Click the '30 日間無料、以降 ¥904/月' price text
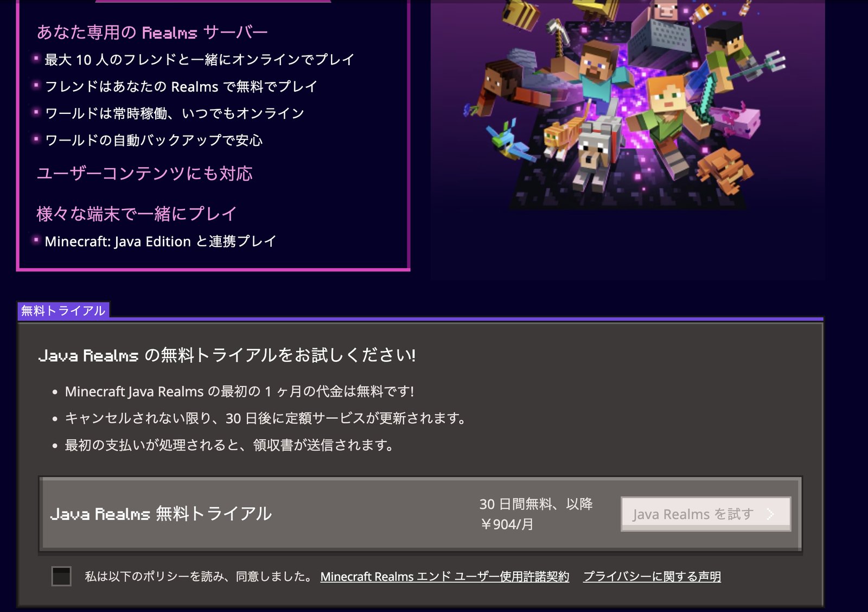Image resolution: width=868 pixels, height=612 pixels. [536, 514]
